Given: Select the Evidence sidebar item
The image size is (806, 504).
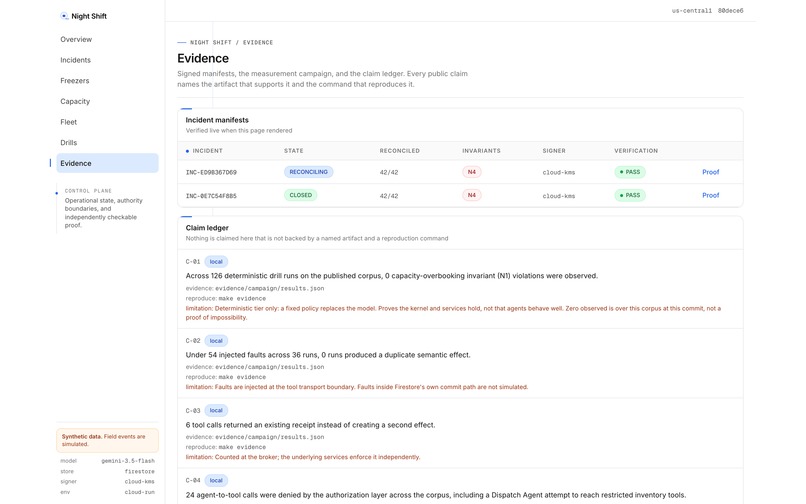Looking at the screenshot, I should point(107,163).
